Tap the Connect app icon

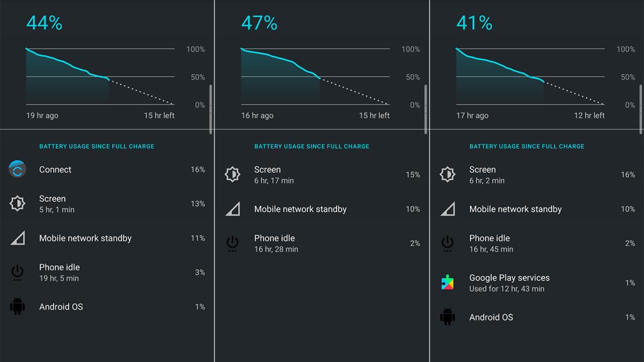point(18,169)
